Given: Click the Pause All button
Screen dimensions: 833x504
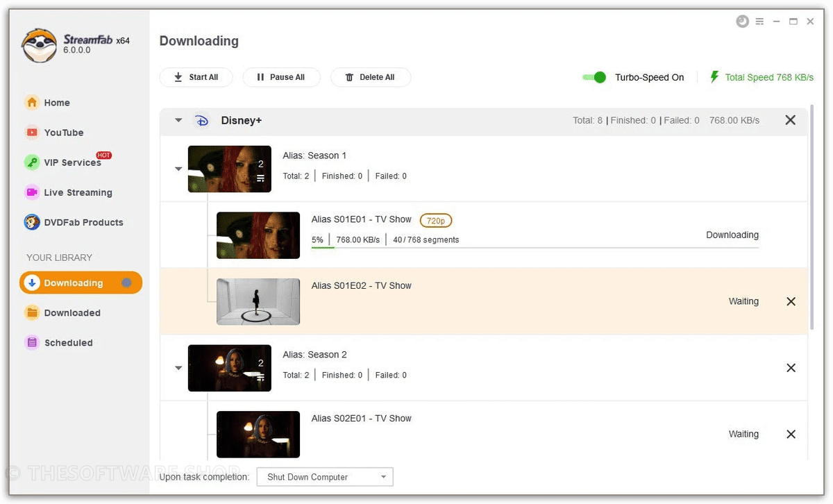Looking at the screenshot, I should coord(281,77).
